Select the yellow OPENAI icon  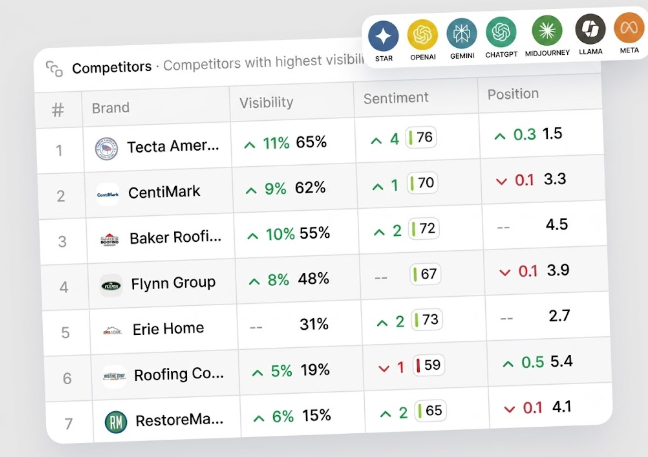click(x=422, y=34)
